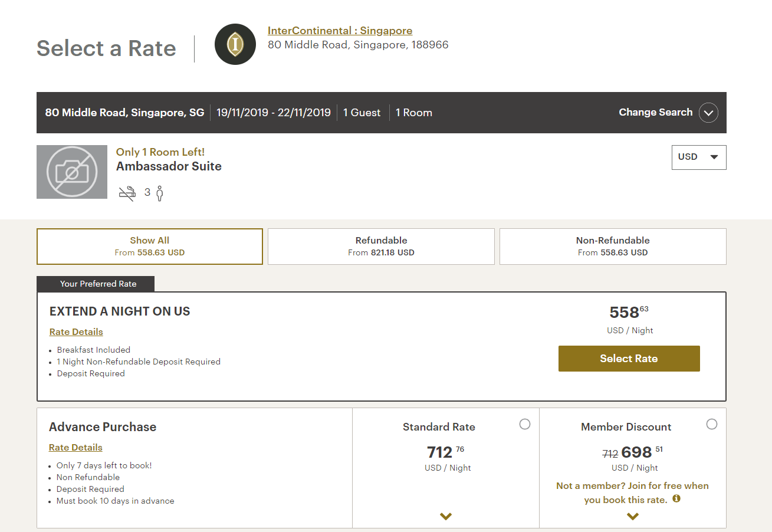Expand the Change Search chevron
Viewport: 772px width, 532px height.
(x=708, y=113)
